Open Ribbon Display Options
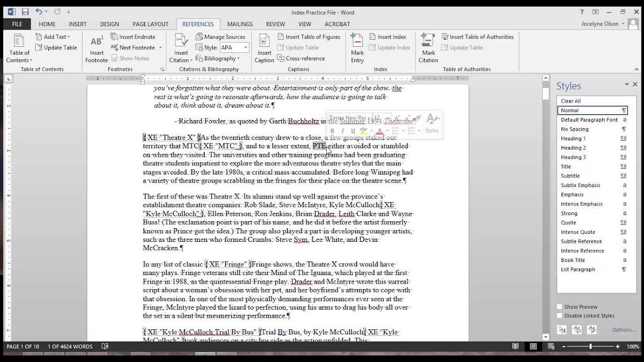 (x=596, y=12)
